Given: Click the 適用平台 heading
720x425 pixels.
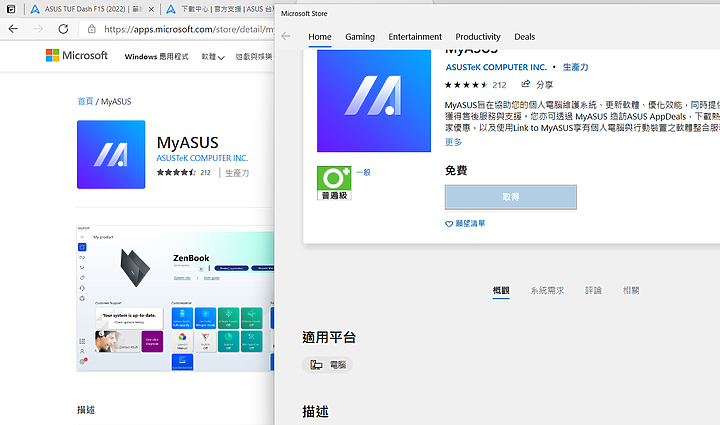Looking at the screenshot, I should coord(329,338).
